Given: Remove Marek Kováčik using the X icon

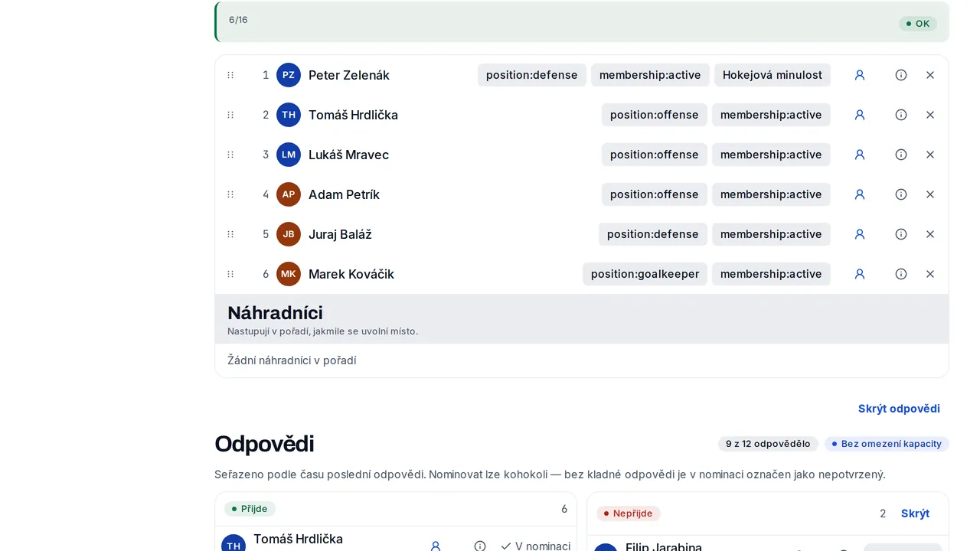Looking at the screenshot, I should (x=930, y=274).
